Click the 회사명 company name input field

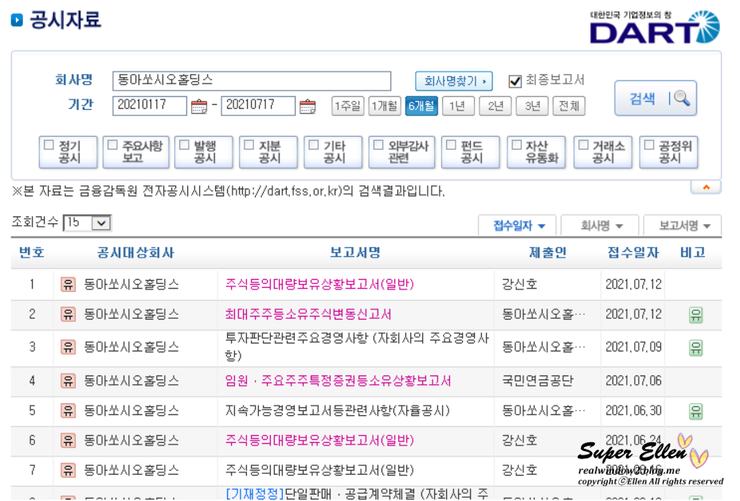(x=252, y=81)
